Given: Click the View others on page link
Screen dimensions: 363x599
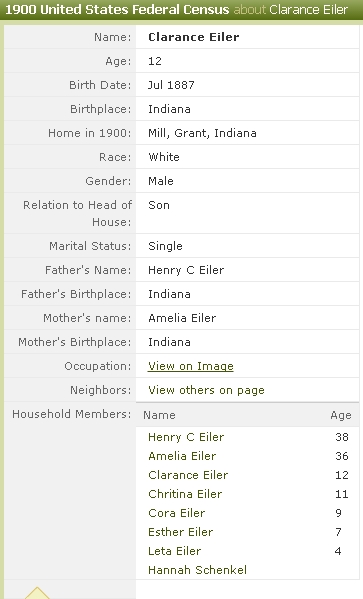Looking at the screenshot, I should click(x=206, y=390).
